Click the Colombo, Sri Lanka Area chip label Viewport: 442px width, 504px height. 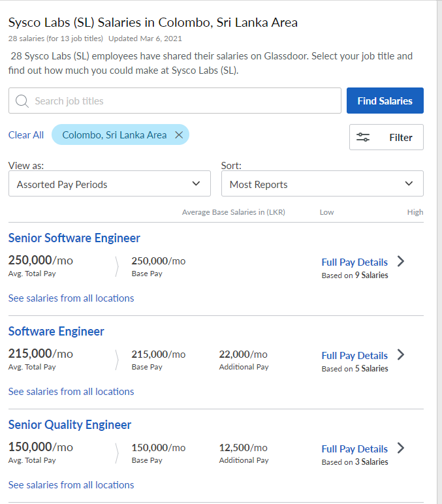coord(114,135)
